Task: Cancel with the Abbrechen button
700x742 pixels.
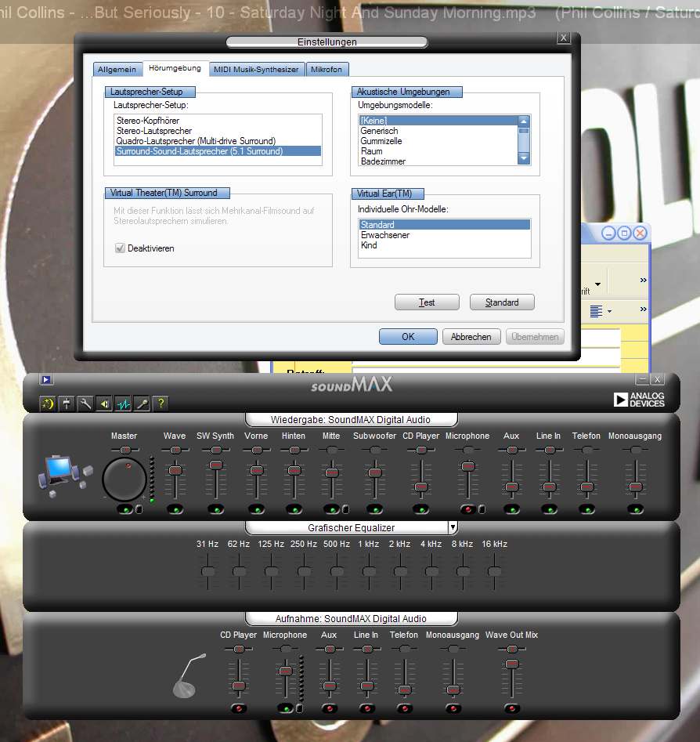Action: [x=471, y=337]
